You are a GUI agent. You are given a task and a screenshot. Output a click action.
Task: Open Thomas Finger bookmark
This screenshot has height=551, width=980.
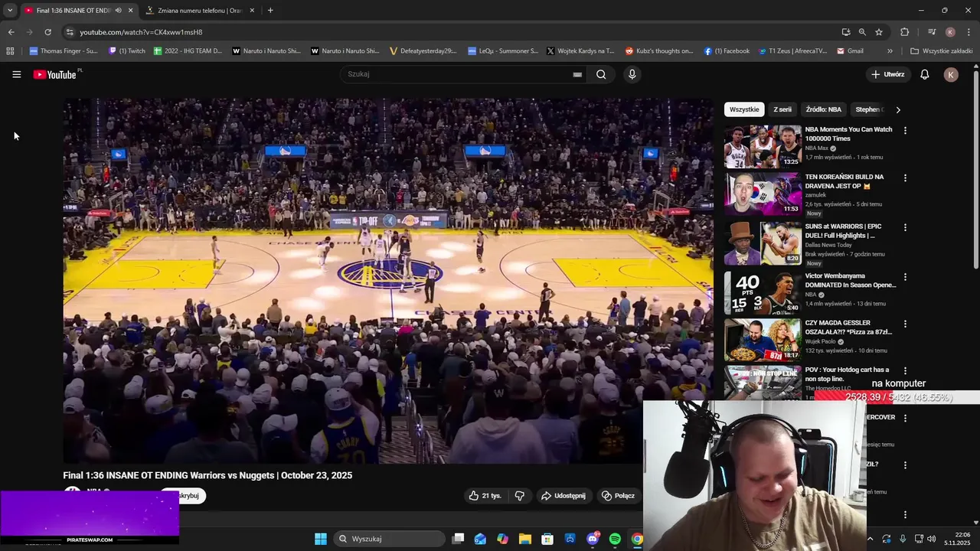(x=64, y=51)
